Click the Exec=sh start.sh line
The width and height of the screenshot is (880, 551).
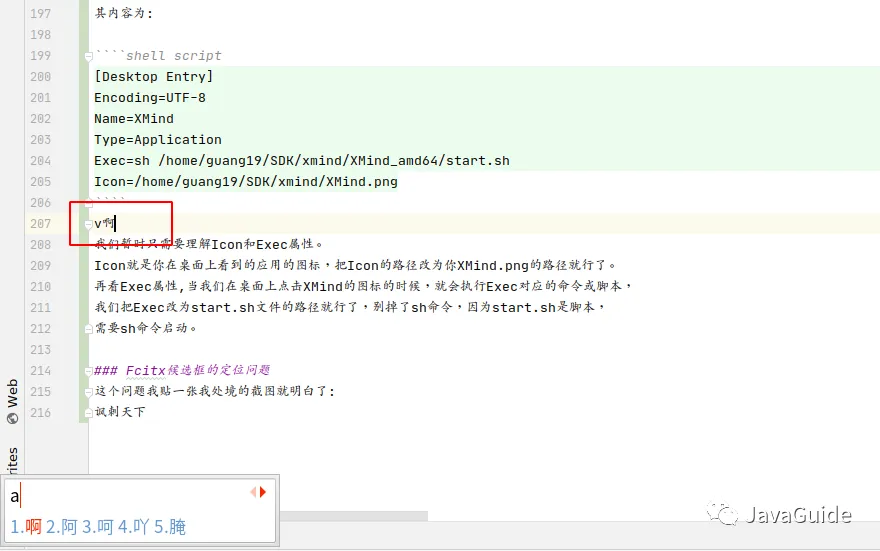pyautogui.click(x=302, y=161)
